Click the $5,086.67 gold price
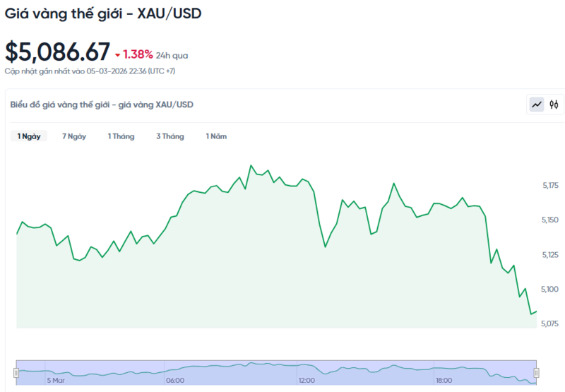 pos(58,52)
